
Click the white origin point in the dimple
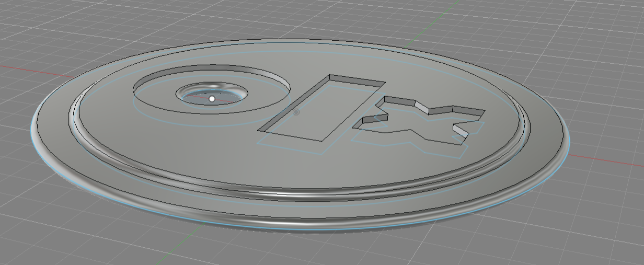[212, 98]
